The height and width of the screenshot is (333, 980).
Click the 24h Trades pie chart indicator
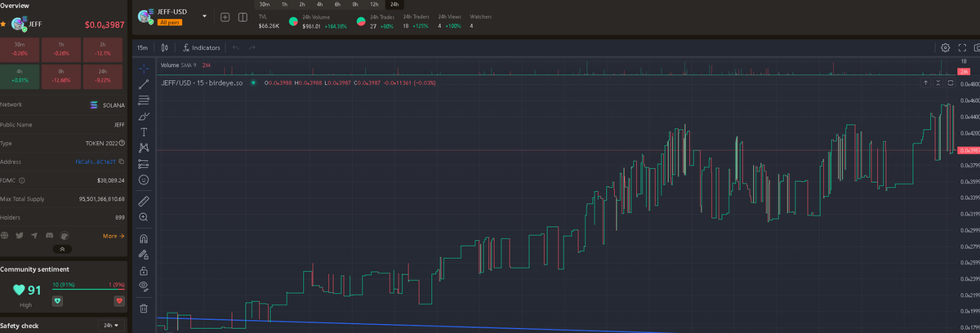tap(361, 20)
